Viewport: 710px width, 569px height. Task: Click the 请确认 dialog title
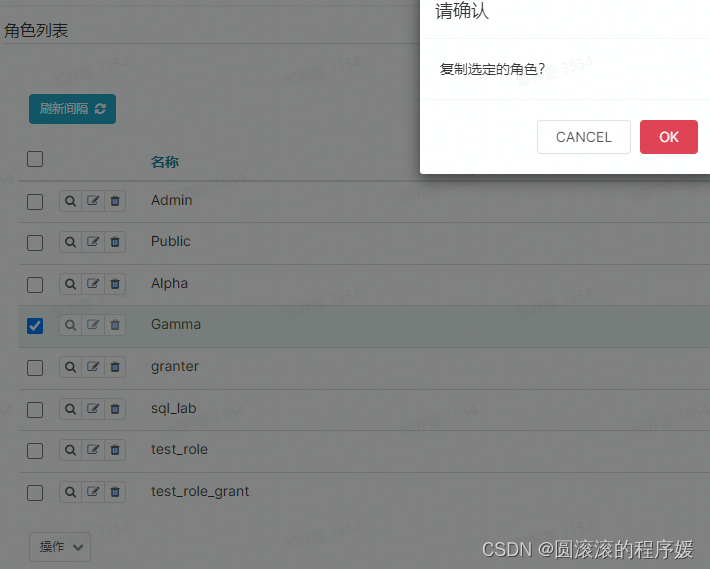(462, 11)
